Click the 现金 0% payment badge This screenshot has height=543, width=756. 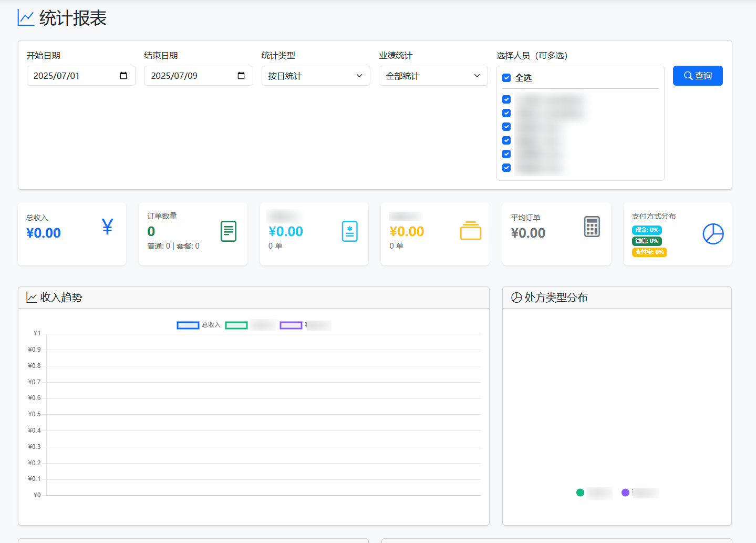(646, 230)
